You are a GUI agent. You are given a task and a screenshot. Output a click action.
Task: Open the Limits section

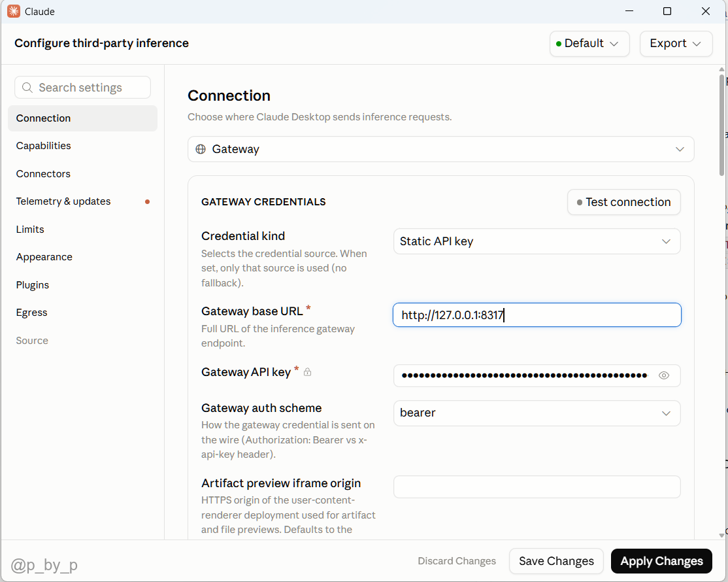82,230
